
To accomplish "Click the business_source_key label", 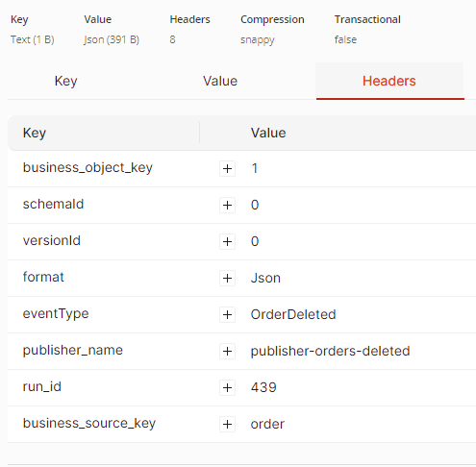I will (x=89, y=424).
